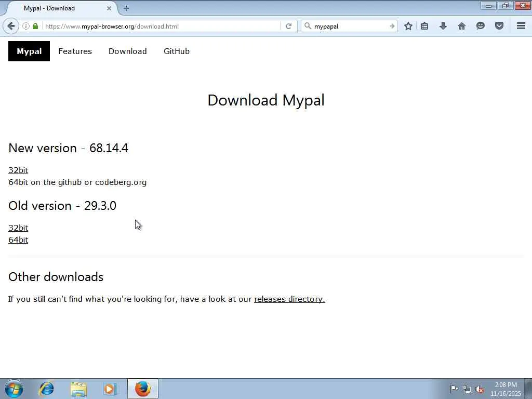
Task: Select the Mypal - Download tab
Action: [x=60, y=8]
